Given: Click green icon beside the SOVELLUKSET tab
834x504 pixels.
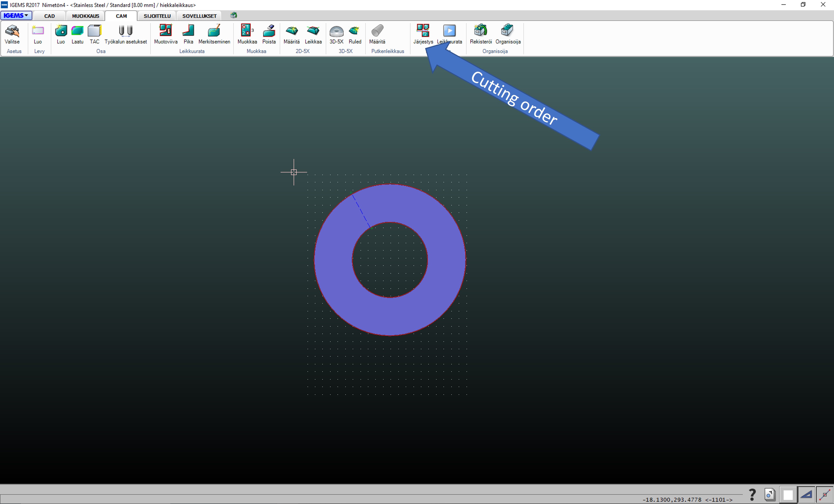Looking at the screenshot, I should [x=234, y=15].
